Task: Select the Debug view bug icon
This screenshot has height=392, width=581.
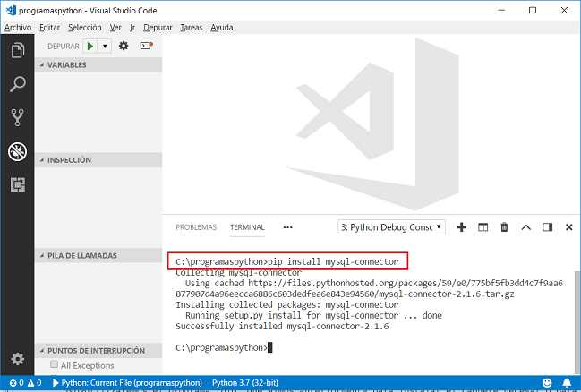Action: (17, 151)
